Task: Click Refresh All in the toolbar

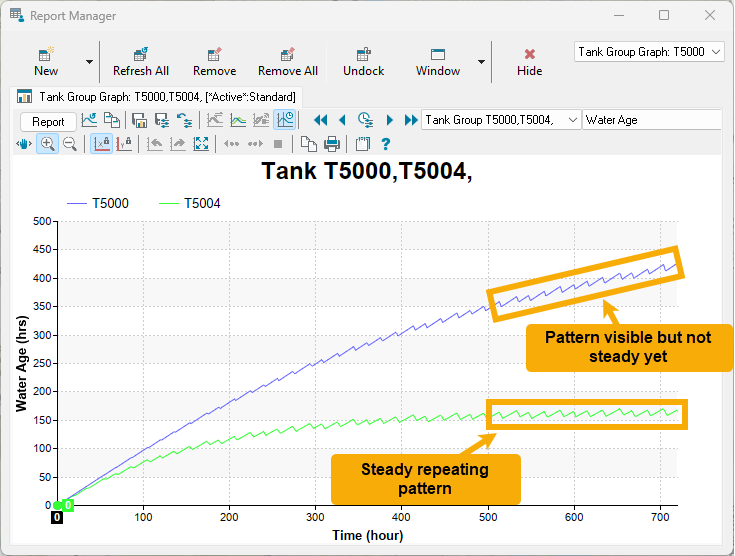Action: coord(141,62)
